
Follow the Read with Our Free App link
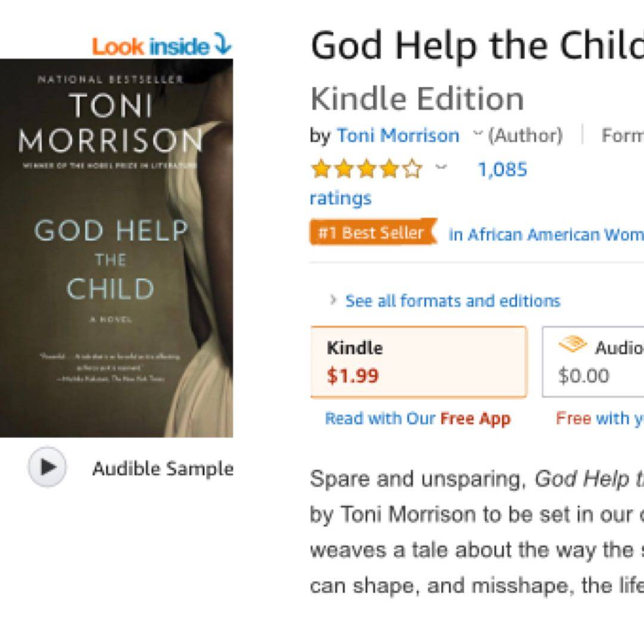(x=417, y=419)
